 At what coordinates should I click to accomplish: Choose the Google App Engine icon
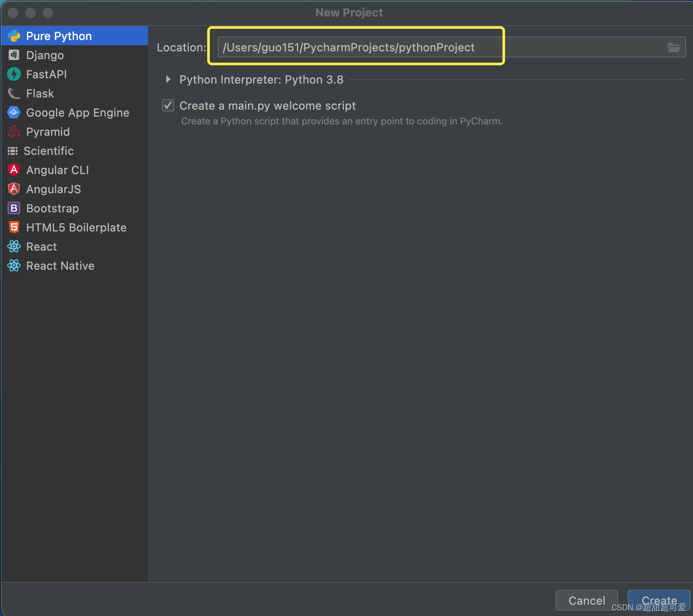click(x=14, y=112)
